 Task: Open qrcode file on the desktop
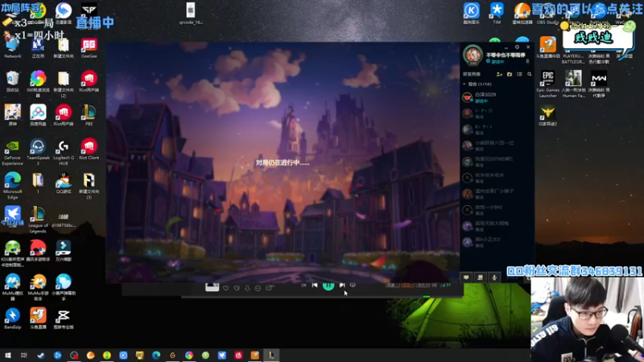click(x=191, y=14)
